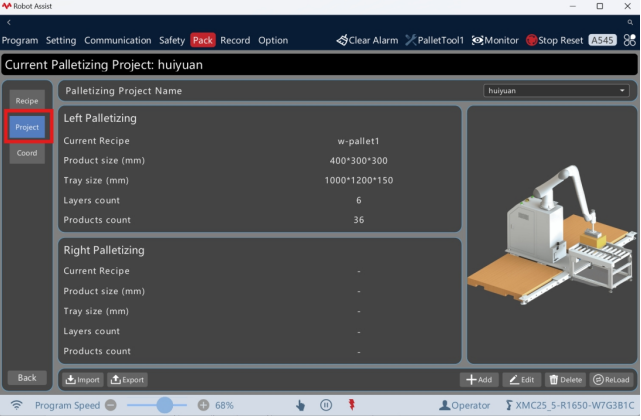Switch to the Coord side tab
Viewport: 641px width, 420px height.
27,153
